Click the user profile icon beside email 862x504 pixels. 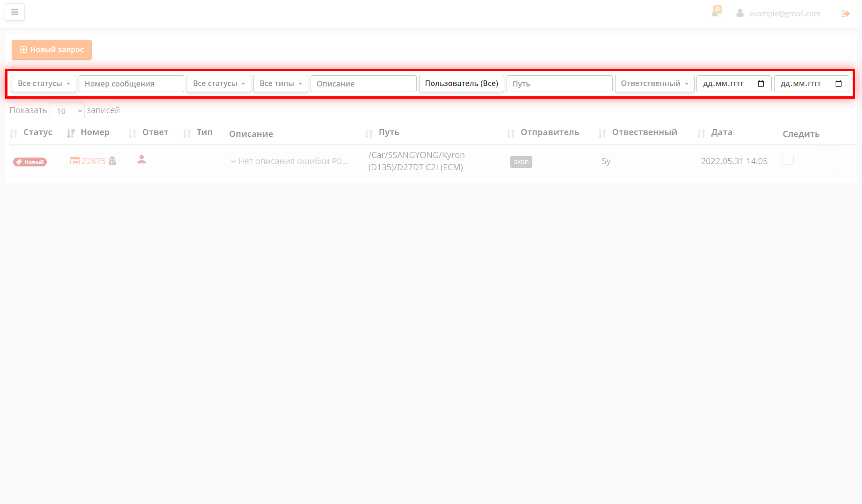point(740,13)
